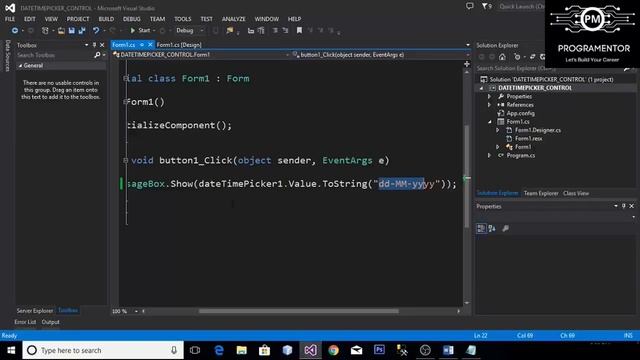Open the Output tab

pyautogui.click(x=51, y=322)
